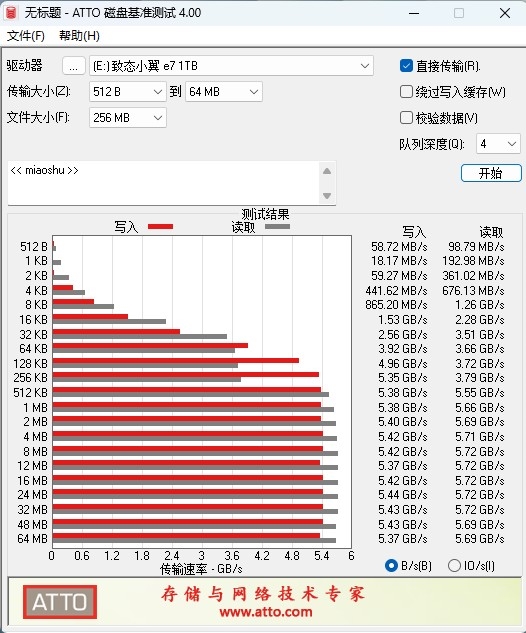This screenshot has height=633, width=526.
Task: Click the red write bar for 256 KB
Action: (186, 375)
